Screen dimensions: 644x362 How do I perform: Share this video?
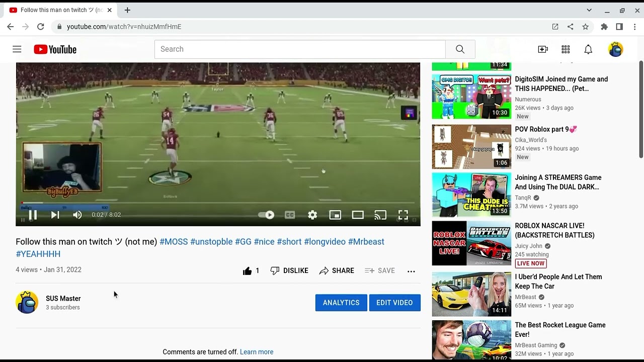(x=337, y=271)
